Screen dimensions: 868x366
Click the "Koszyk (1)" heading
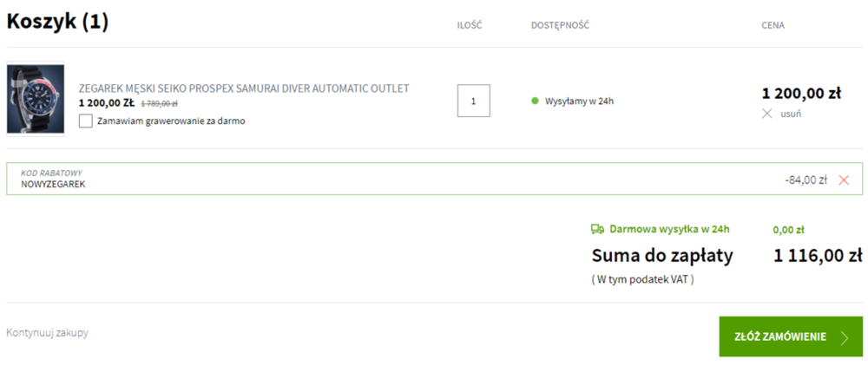point(57,23)
